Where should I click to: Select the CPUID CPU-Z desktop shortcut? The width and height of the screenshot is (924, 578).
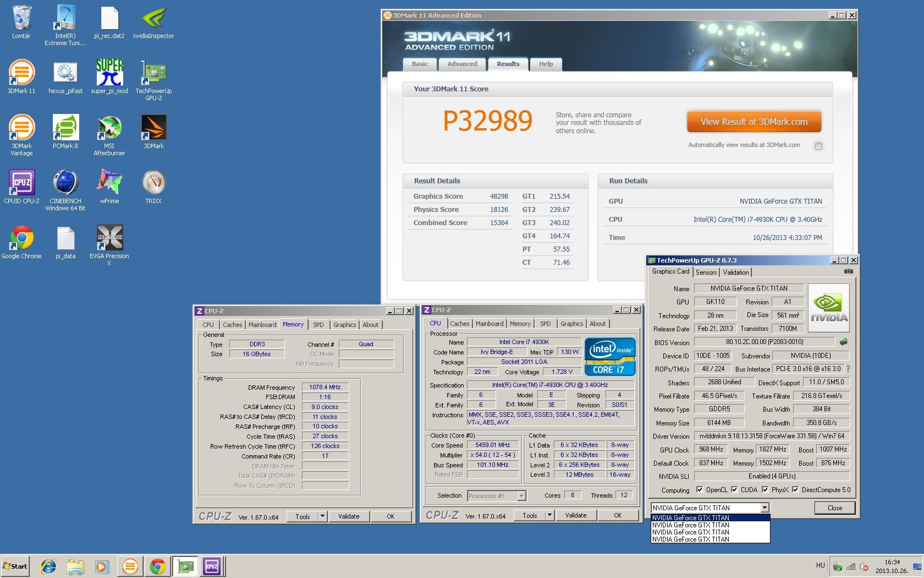coord(21,187)
